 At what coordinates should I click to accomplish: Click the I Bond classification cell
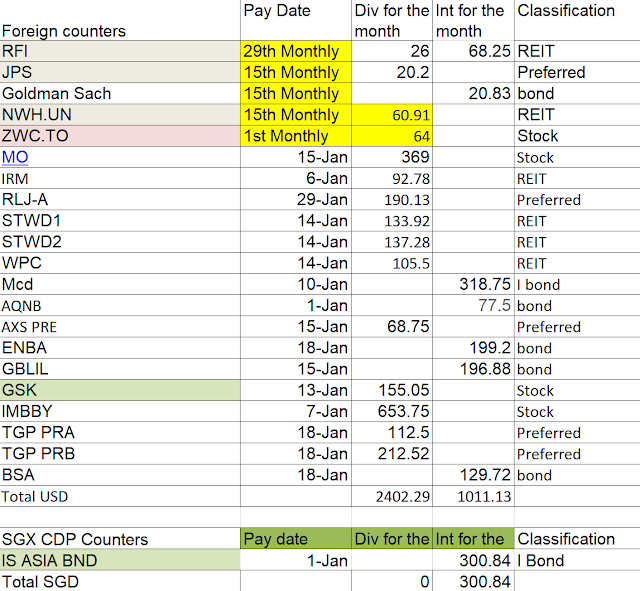click(577, 560)
